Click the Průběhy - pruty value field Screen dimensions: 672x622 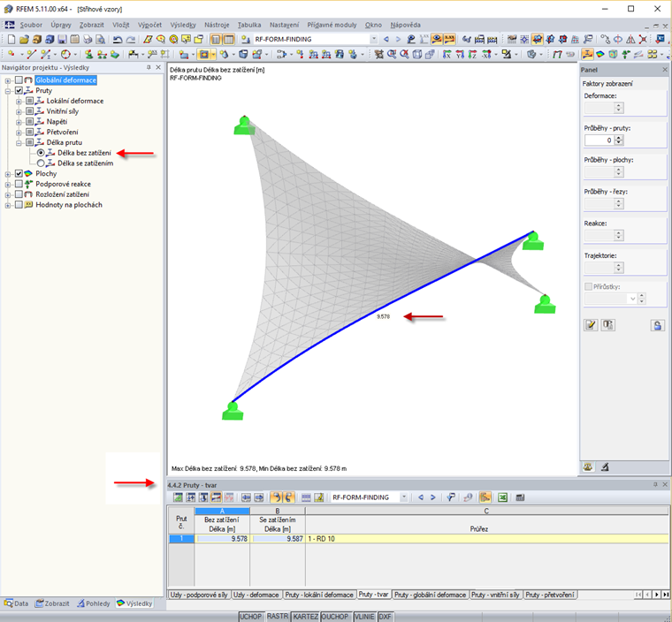click(599, 140)
